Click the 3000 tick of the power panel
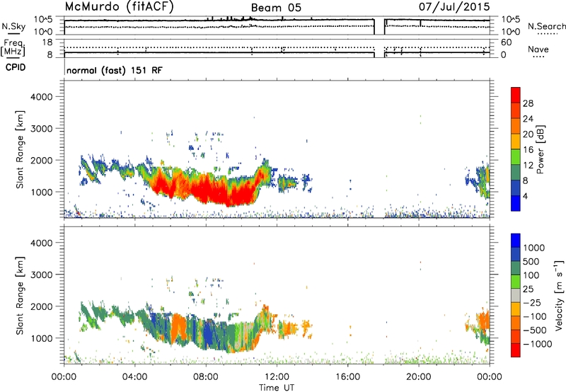 (x=41, y=129)
